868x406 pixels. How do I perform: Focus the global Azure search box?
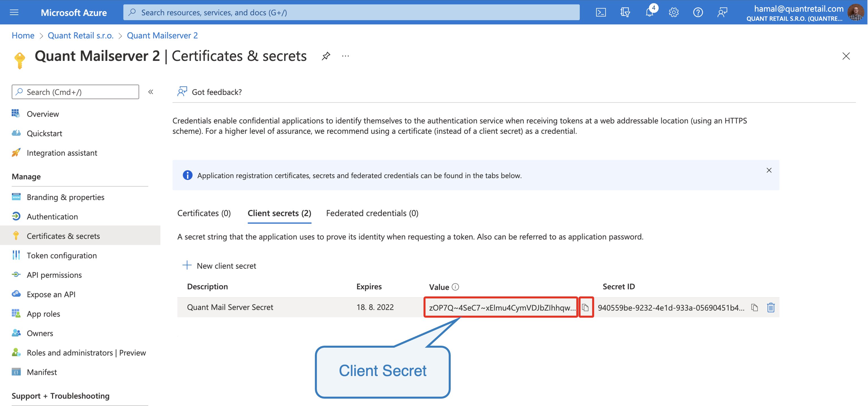[x=351, y=12]
